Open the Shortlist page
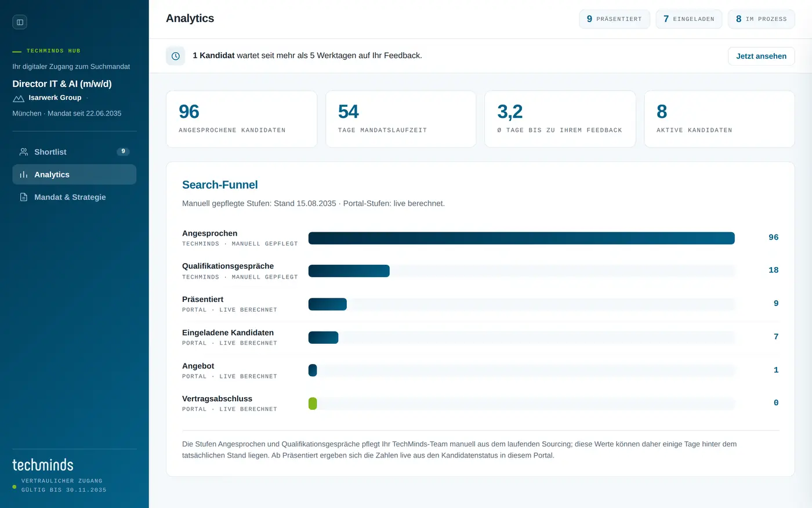Image resolution: width=812 pixels, height=508 pixels. [x=74, y=152]
